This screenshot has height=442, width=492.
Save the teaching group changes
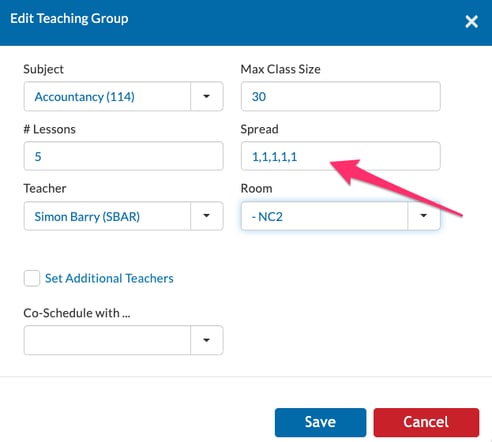320,422
